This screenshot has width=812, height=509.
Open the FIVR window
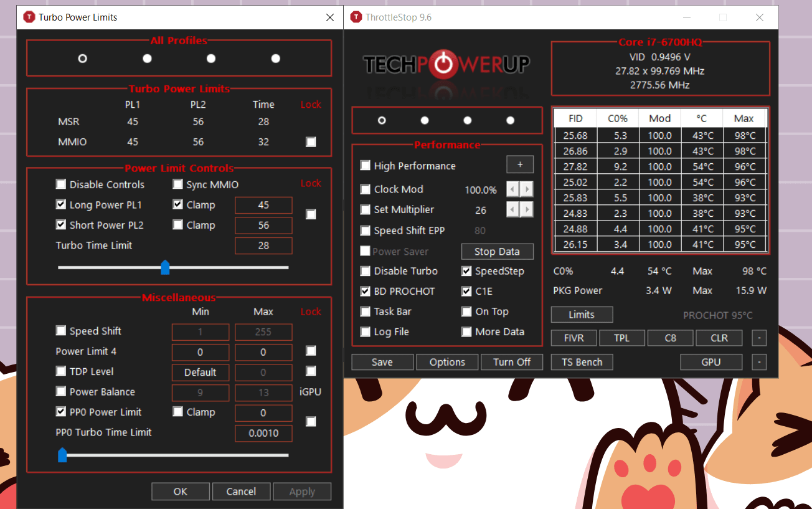[x=574, y=338]
